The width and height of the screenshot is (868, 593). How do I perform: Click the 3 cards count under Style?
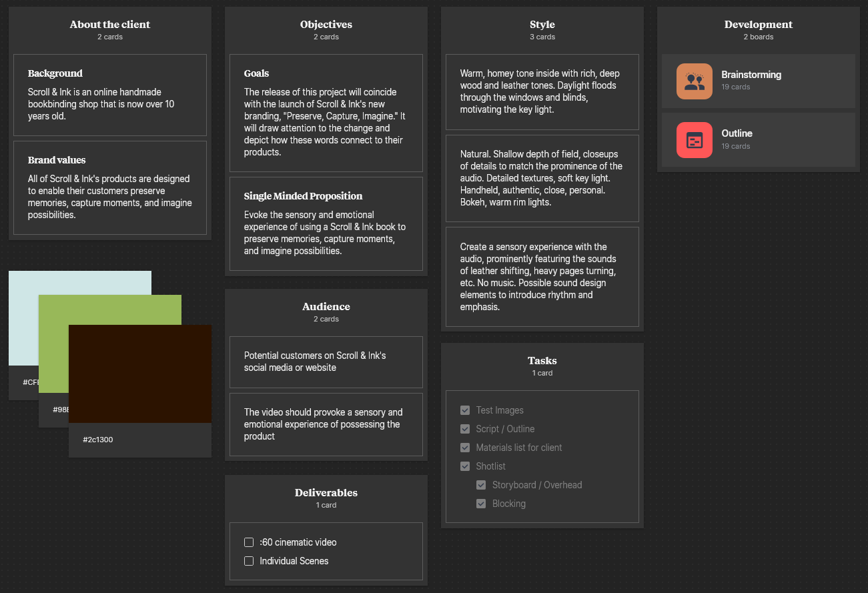(x=542, y=37)
